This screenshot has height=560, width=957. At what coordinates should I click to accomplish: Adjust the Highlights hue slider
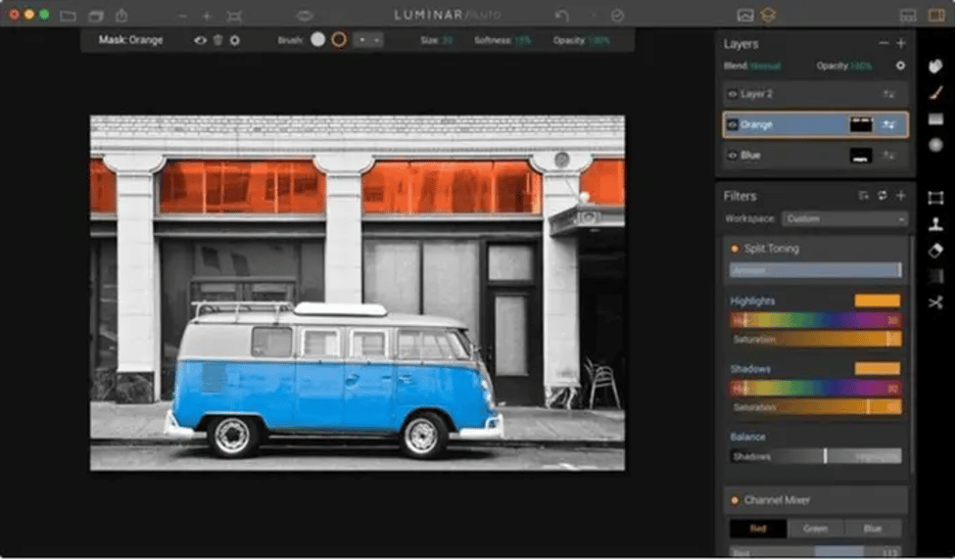pos(815,320)
